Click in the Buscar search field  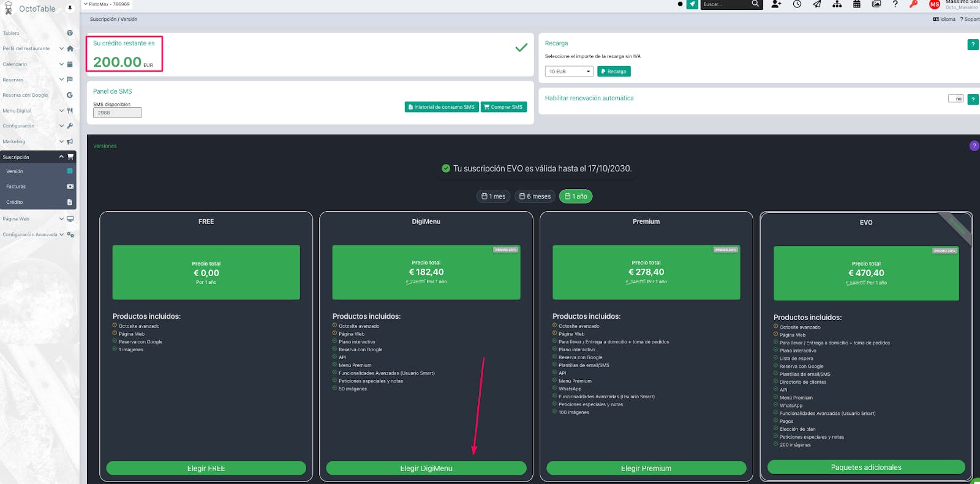726,4
